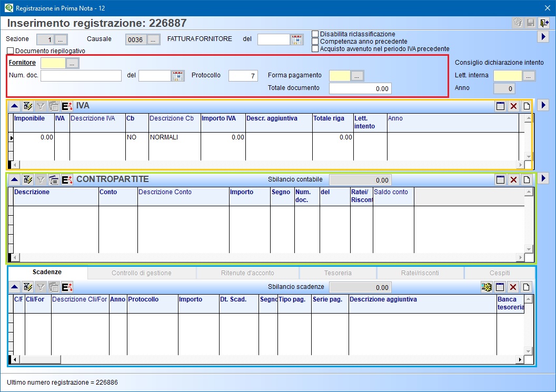The height and width of the screenshot is (392, 556).
Task: Open the Sezione lookup with the ellipsis button
Action: 61,39
